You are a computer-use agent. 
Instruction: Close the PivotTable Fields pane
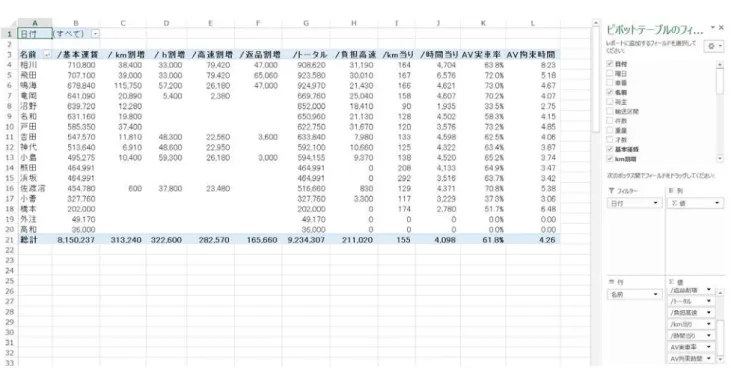pyautogui.click(x=722, y=28)
